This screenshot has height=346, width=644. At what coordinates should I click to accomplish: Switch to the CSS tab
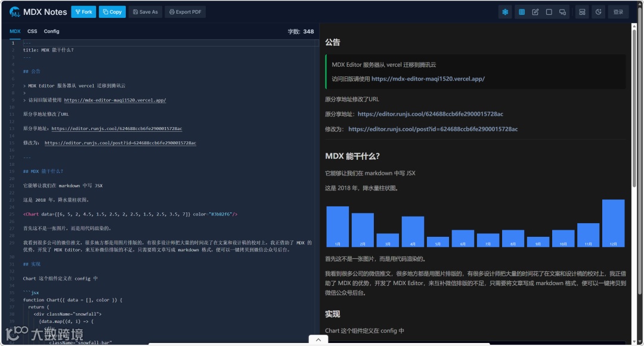pos(32,31)
